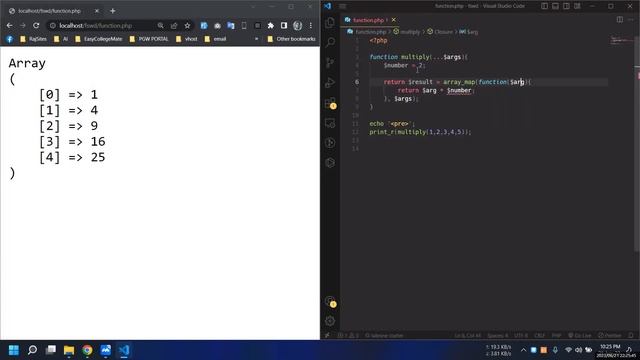Viewport: 640px width, 360px height.
Task: Split the editor to the right
Action: coord(620,20)
